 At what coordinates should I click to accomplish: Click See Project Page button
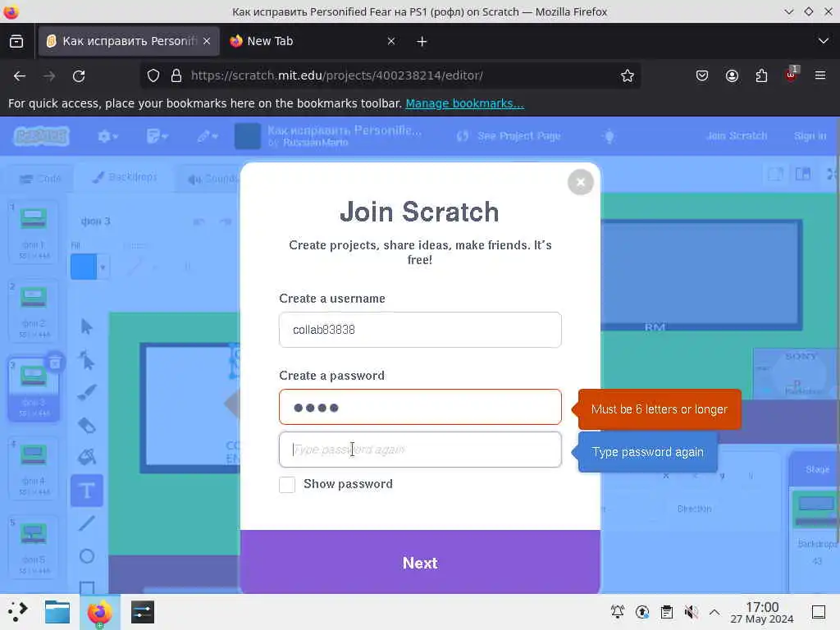pos(509,136)
